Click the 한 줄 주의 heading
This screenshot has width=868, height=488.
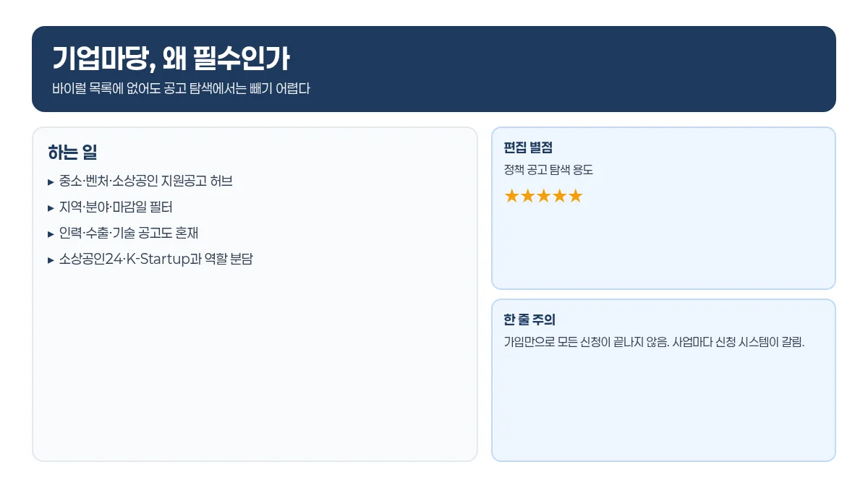[x=529, y=320]
